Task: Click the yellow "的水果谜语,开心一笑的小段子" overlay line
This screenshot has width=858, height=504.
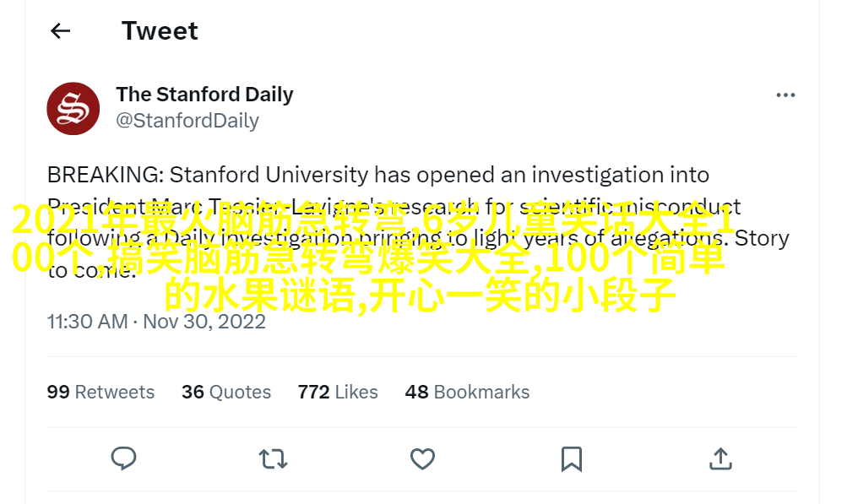Action: pos(420,295)
